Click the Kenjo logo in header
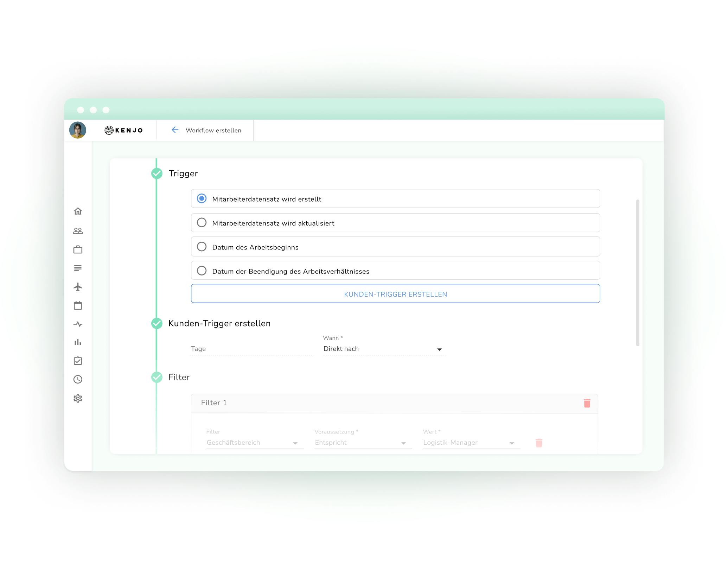The width and height of the screenshot is (728, 570). click(x=124, y=130)
